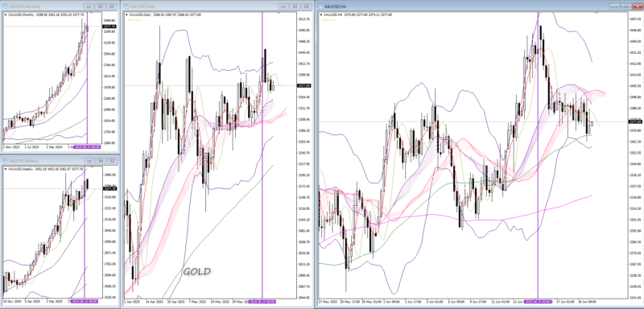
Task: Click '1 Jul 2023' on Monthly time axis
Action: pyautogui.click(x=31, y=146)
